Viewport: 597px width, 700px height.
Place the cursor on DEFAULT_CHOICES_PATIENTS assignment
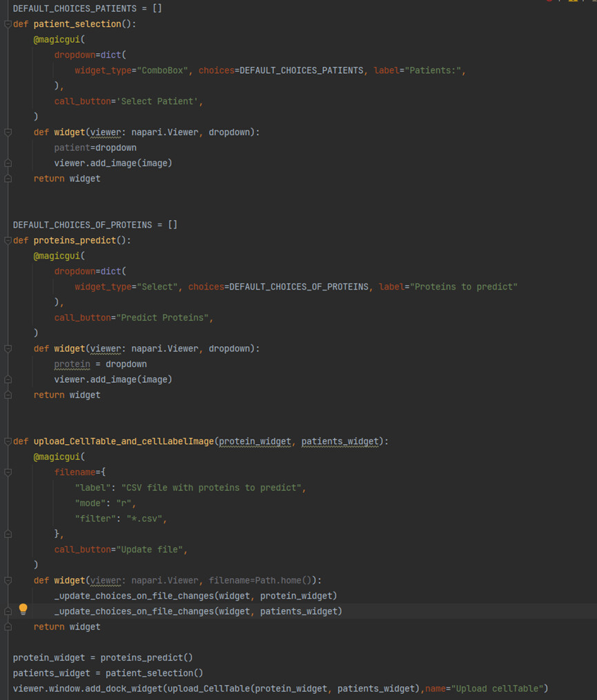[76, 8]
